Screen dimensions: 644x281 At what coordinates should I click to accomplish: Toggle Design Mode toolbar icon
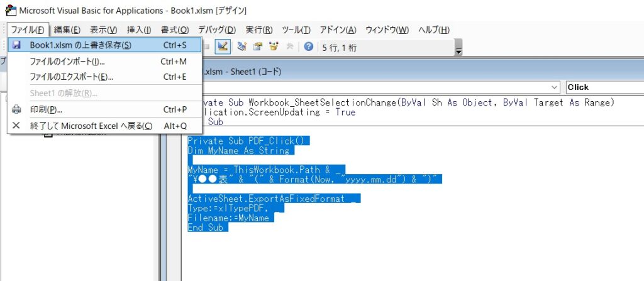click(x=222, y=47)
